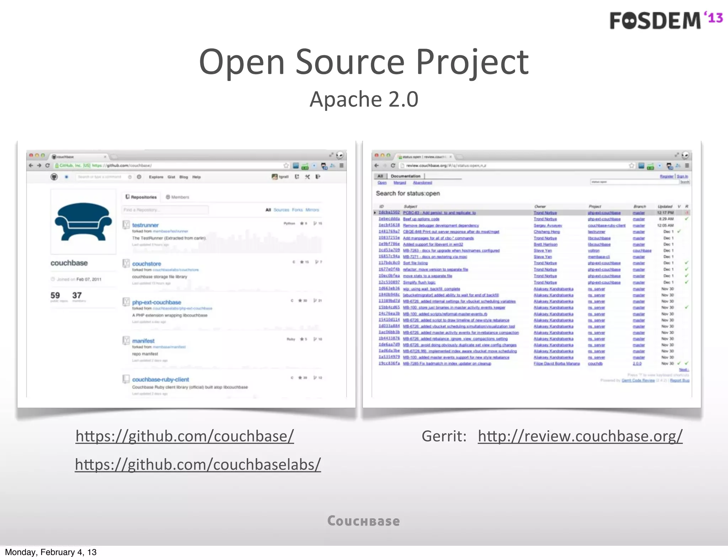728x560 pixels.
Task: Open account settings tools icon on GitHub
Action: point(307,177)
